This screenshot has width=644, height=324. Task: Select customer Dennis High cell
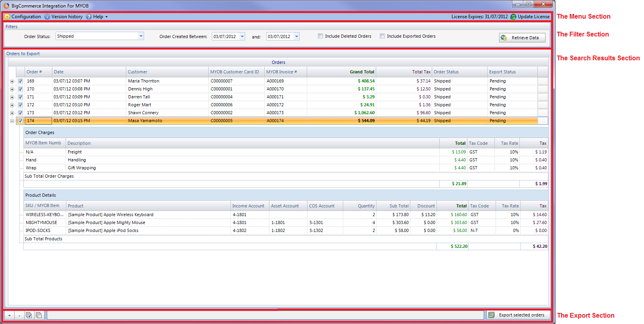[167, 89]
